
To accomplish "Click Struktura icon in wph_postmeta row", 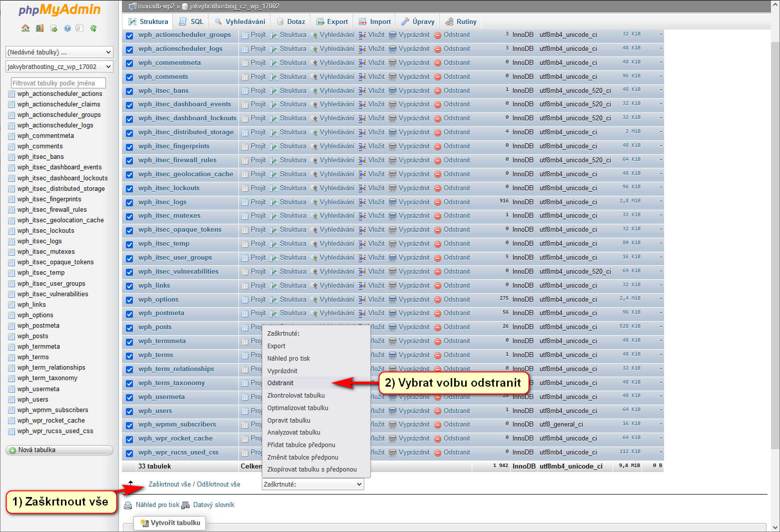I will point(274,313).
